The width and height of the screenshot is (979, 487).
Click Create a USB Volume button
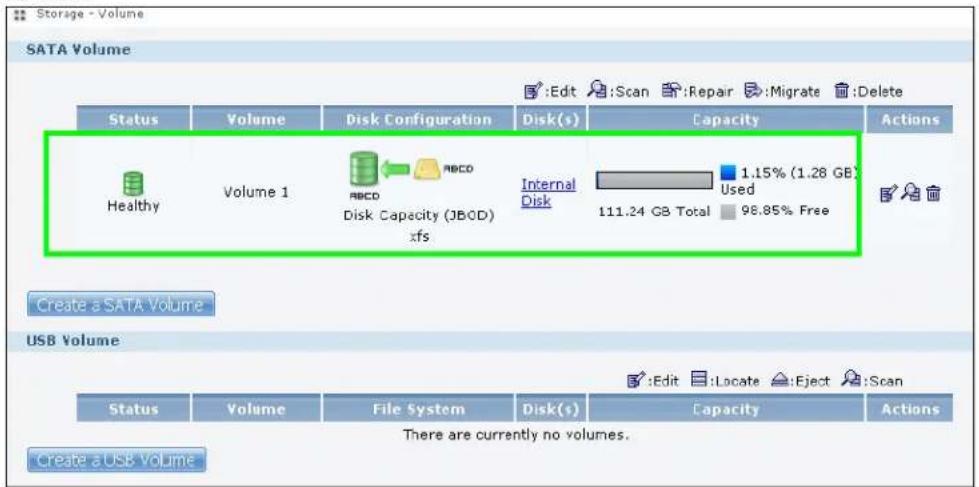tap(117, 460)
